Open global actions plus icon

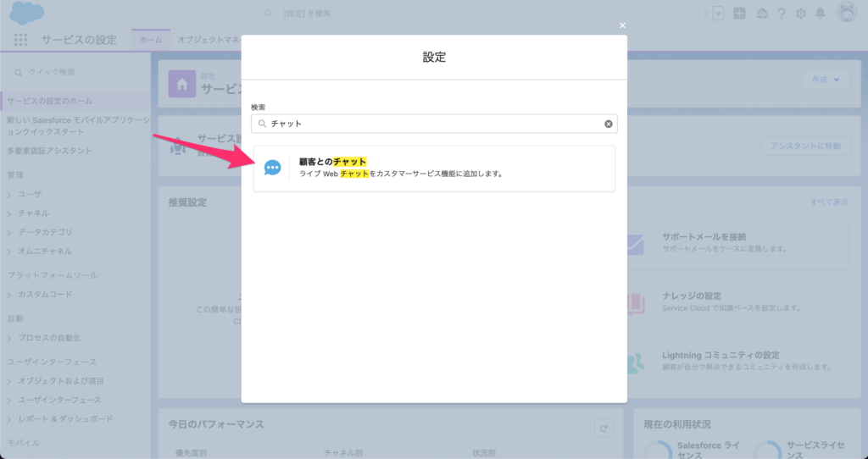point(739,14)
